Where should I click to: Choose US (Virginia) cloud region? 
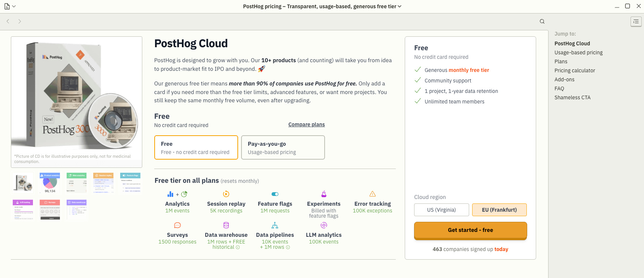441,210
